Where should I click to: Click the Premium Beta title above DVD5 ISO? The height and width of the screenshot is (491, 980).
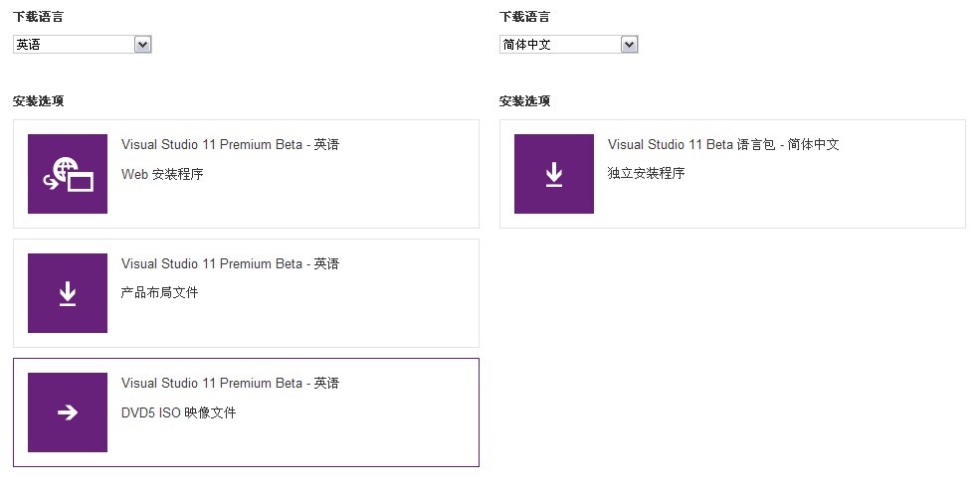[230, 384]
